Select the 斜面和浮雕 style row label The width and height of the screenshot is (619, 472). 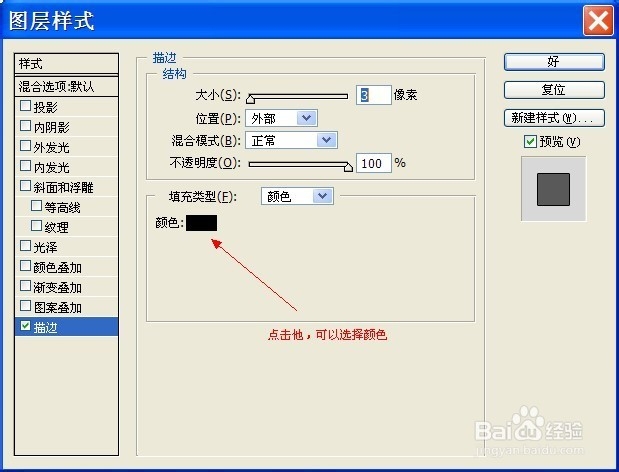(x=63, y=187)
